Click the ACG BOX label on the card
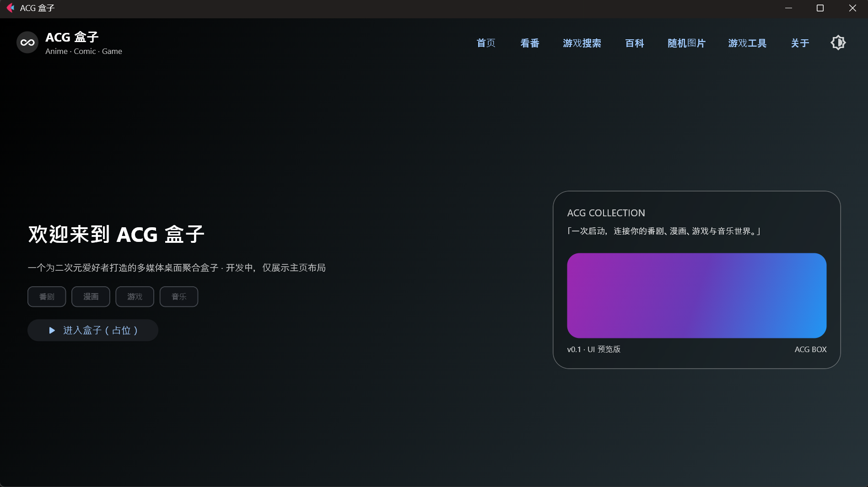This screenshot has height=487, width=868. pyautogui.click(x=810, y=349)
